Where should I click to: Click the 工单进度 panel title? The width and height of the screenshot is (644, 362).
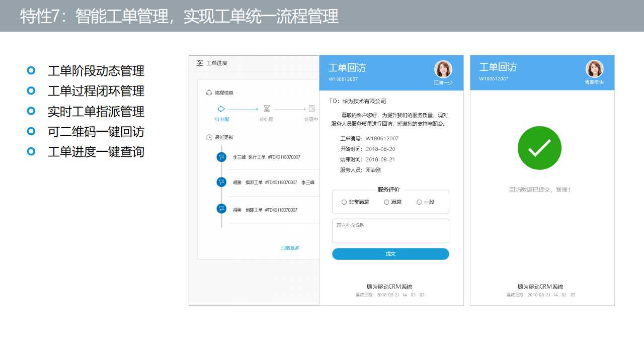point(217,63)
